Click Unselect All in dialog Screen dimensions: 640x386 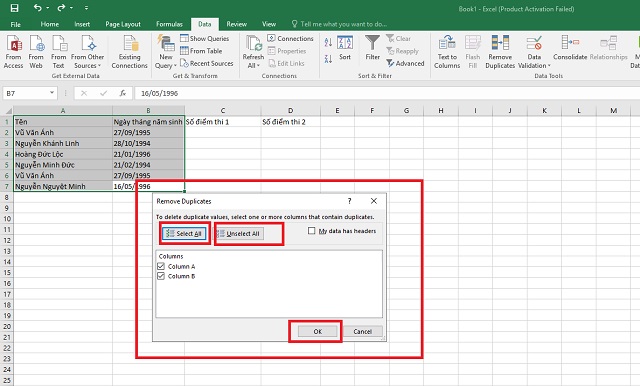239,233
